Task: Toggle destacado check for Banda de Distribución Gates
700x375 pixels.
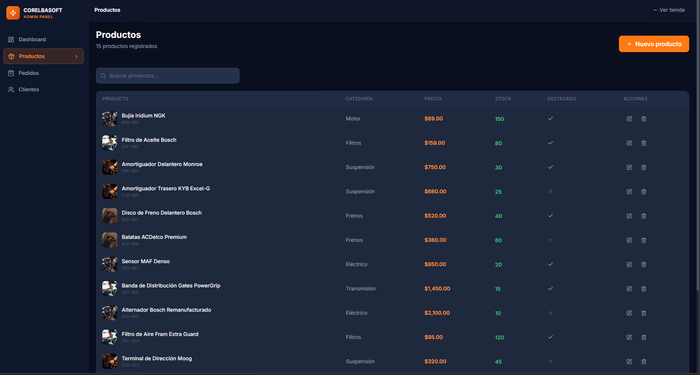Action: coord(550,289)
